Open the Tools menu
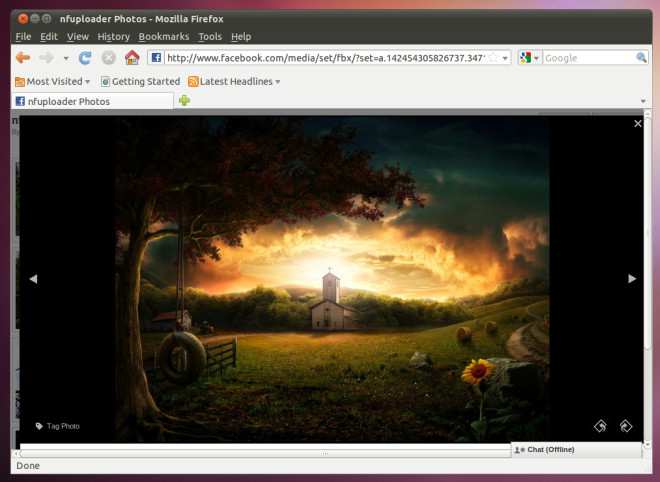The height and width of the screenshot is (482, 660). tap(210, 37)
